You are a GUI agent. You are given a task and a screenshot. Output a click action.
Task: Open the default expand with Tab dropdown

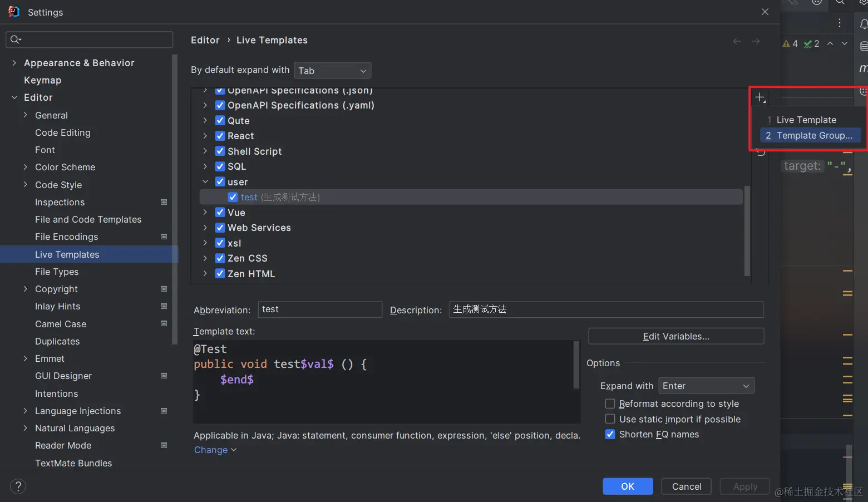333,71
